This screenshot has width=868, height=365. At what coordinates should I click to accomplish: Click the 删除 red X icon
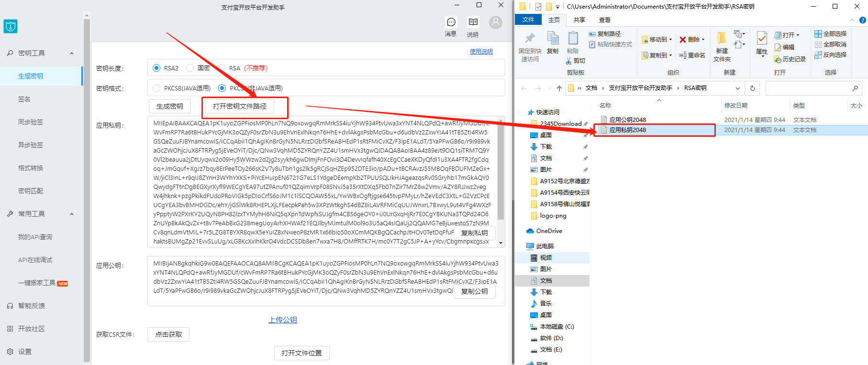[x=683, y=40]
